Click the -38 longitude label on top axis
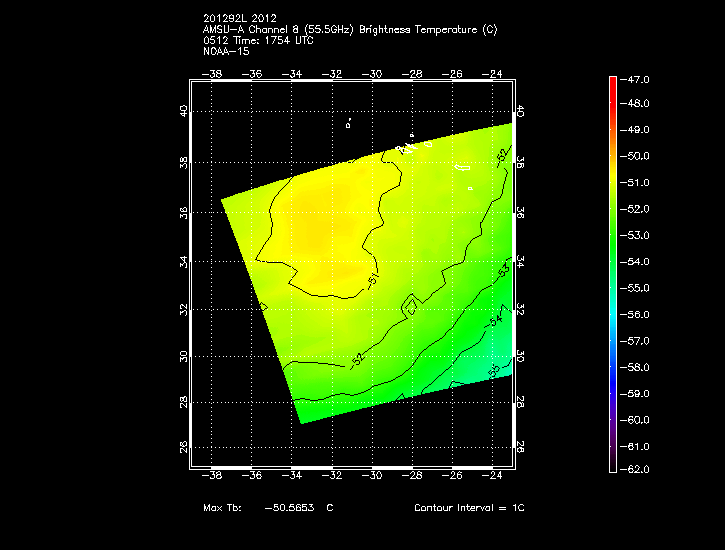Screen dimensions: 725x550 (212, 73)
